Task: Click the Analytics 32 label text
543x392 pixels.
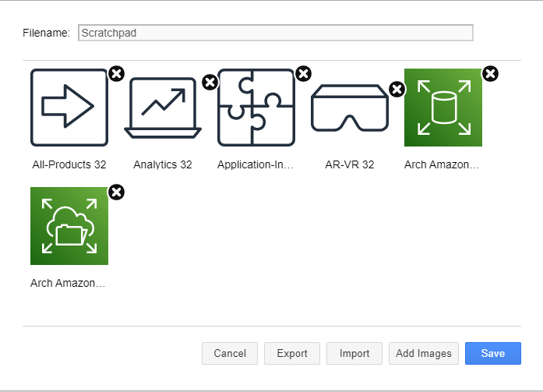Action: pos(162,165)
